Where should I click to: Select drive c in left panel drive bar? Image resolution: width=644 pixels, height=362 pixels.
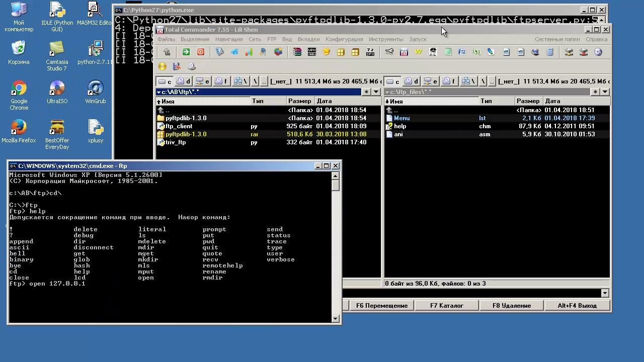[x=165, y=81]
